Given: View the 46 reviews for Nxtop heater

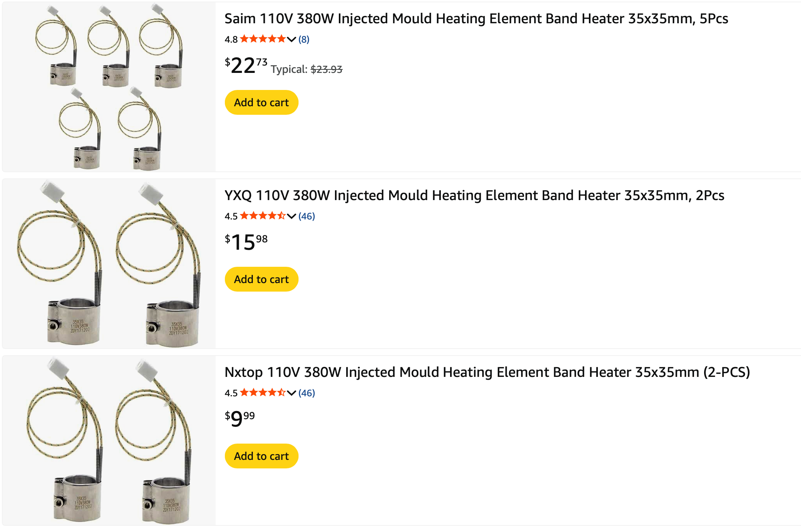Looking at the screenshot, I should click(x=307, y=393).
